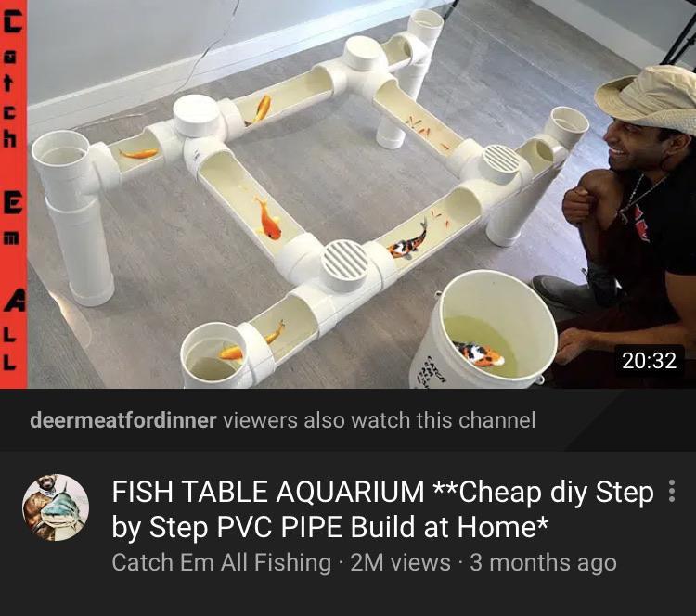This screenshot has width=696, height=616.
Task: Open the deermeatfordinner channel link
Action: pyautogui.click(x=123, y=420)
